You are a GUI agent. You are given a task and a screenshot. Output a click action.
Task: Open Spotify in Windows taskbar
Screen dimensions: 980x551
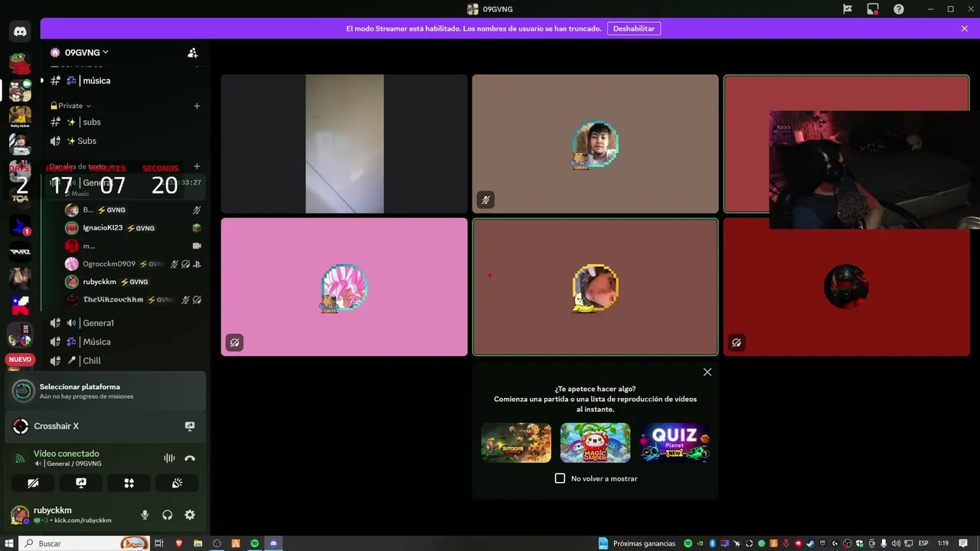tap(255, 543)
